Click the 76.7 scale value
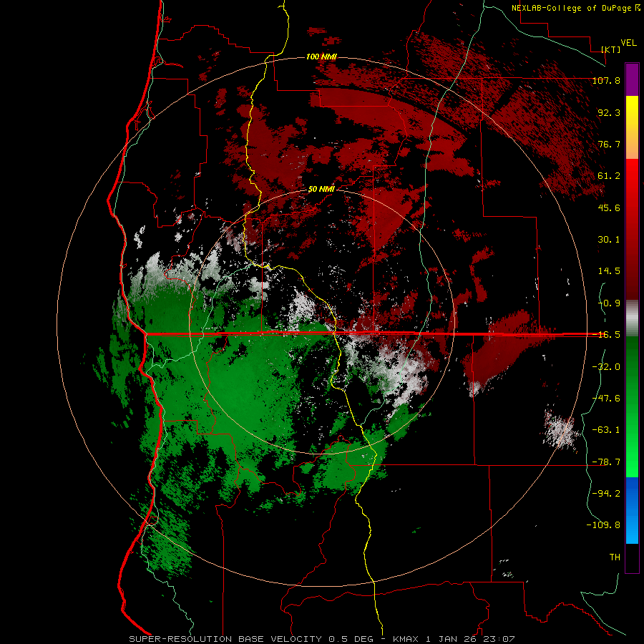 (x=609, y=144)
